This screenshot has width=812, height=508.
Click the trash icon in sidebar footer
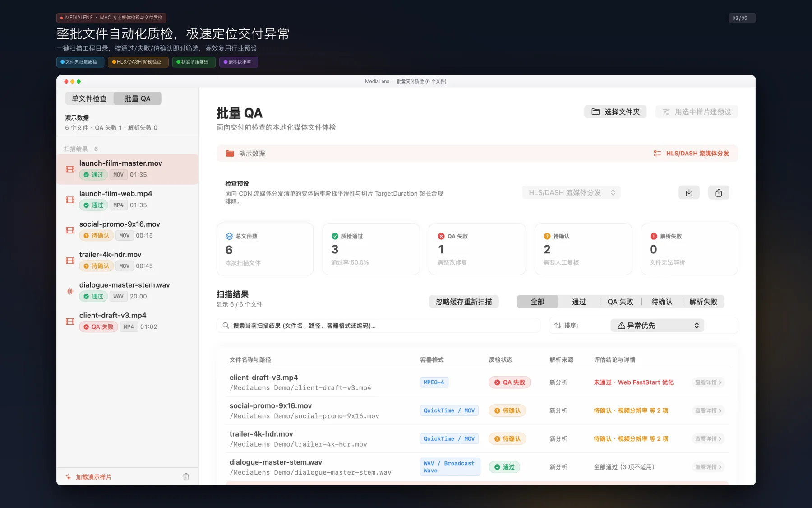(186, 477)
